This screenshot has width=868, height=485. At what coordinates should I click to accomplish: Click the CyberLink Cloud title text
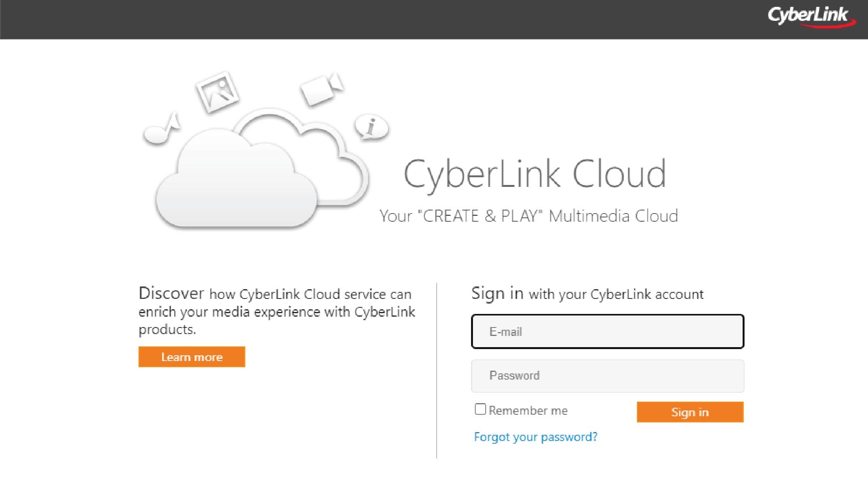pos(535,175)
